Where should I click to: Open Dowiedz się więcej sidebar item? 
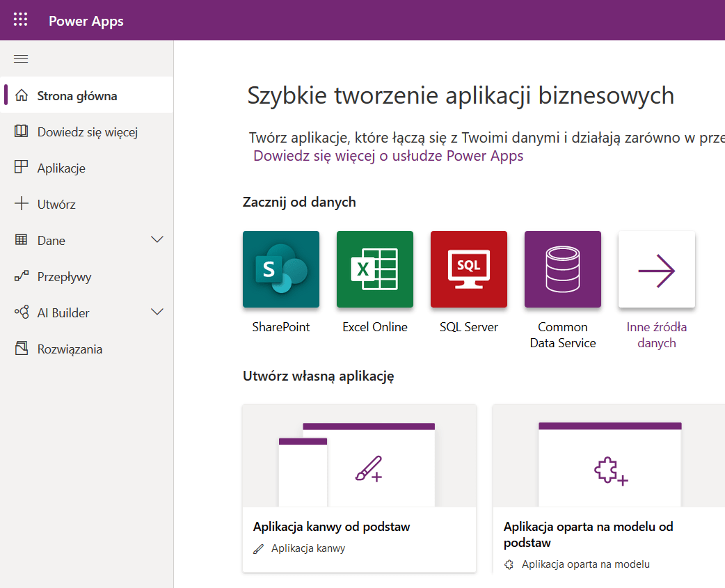tap(87, 132)
